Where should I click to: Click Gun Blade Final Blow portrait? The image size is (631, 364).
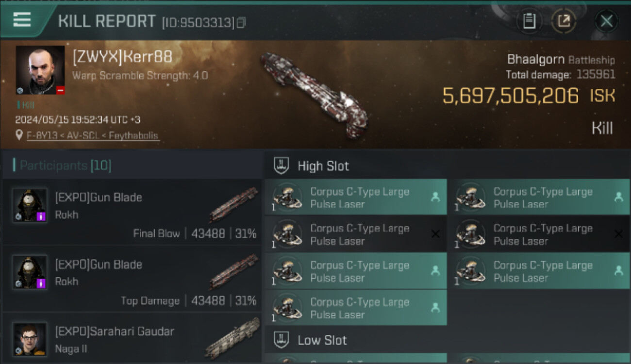(30, 205)
